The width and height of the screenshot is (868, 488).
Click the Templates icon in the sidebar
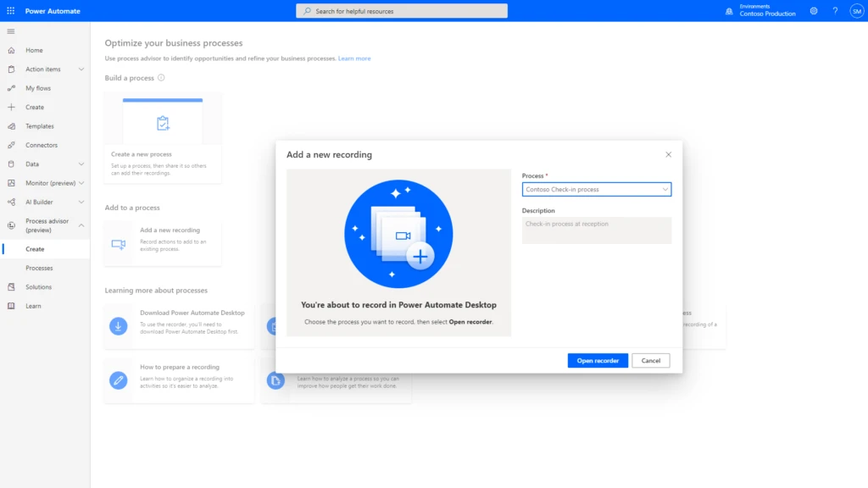(x=11, y=125)
